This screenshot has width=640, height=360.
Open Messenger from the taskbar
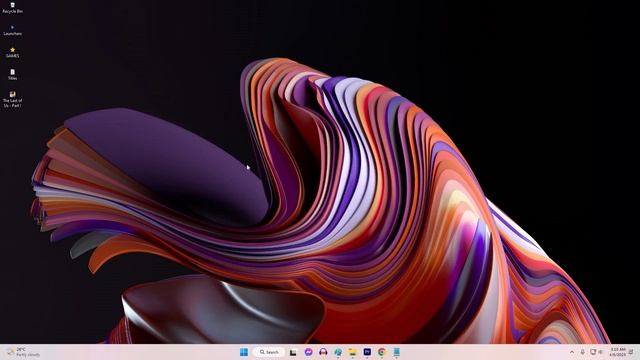308,352
